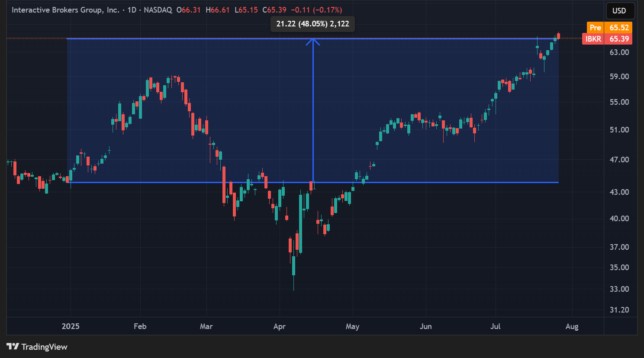Select the lower blue measurement boundary line
The width and height of the screenshot is (644, 358).
433,182
